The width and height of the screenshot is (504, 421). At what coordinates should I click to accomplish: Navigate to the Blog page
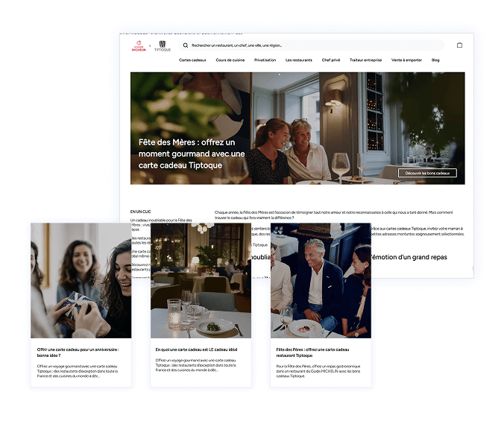[435, 60]
